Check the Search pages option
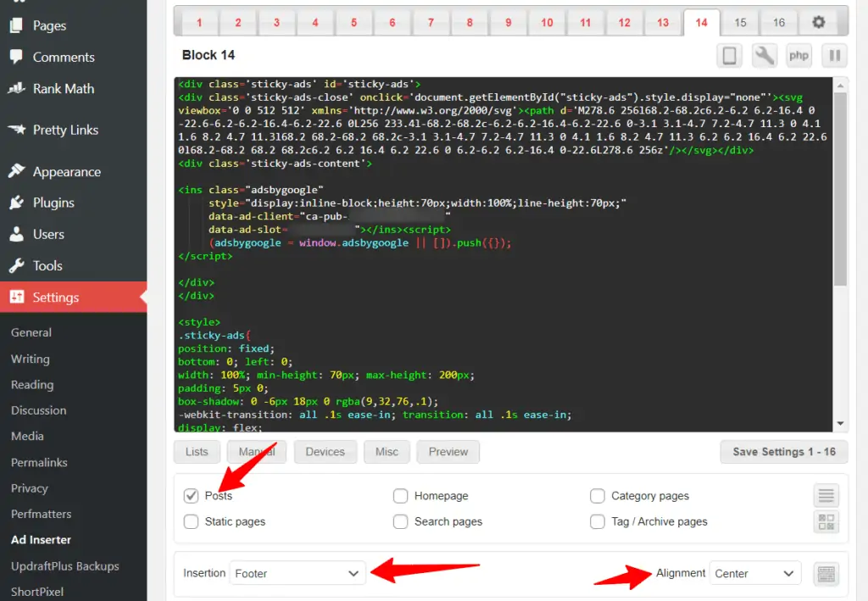Viewport: 868px width, 601px height. pos(400,521)
